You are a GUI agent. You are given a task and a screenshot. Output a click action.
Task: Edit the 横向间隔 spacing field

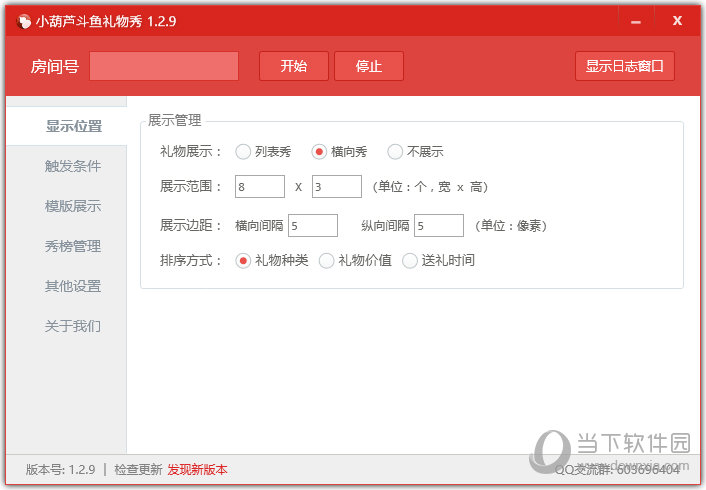click(313, 226)
